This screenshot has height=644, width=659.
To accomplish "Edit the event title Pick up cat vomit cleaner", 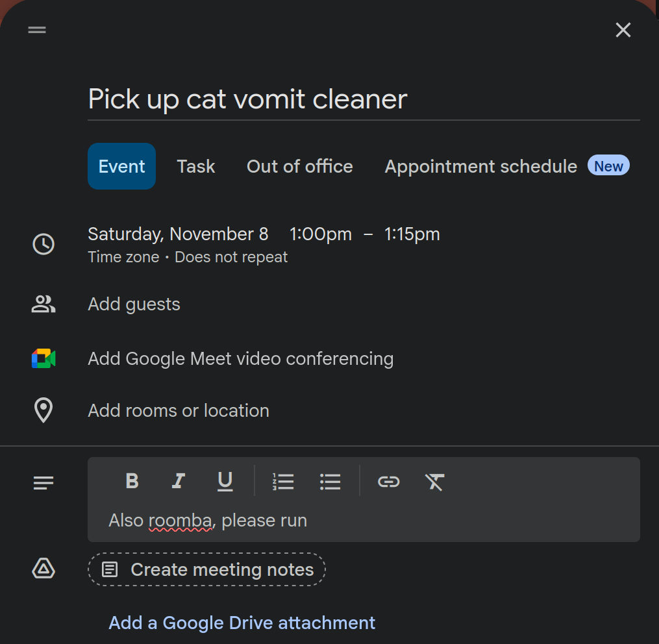I will click(247, 99).
